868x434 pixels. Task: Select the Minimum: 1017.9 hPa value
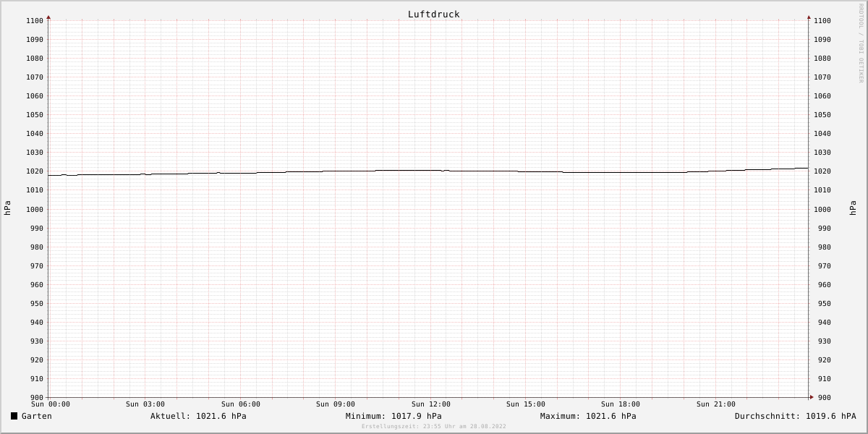[x=393, y=416]
